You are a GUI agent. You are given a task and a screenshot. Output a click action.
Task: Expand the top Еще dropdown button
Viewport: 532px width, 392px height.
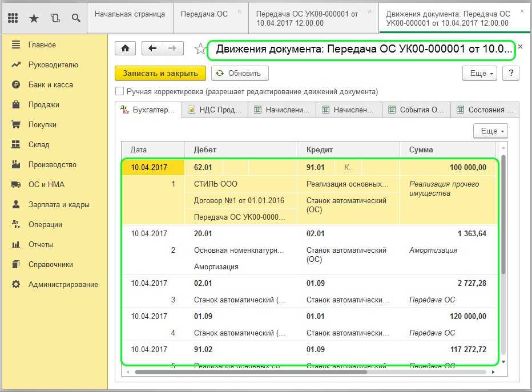click(x=479, y=73)
